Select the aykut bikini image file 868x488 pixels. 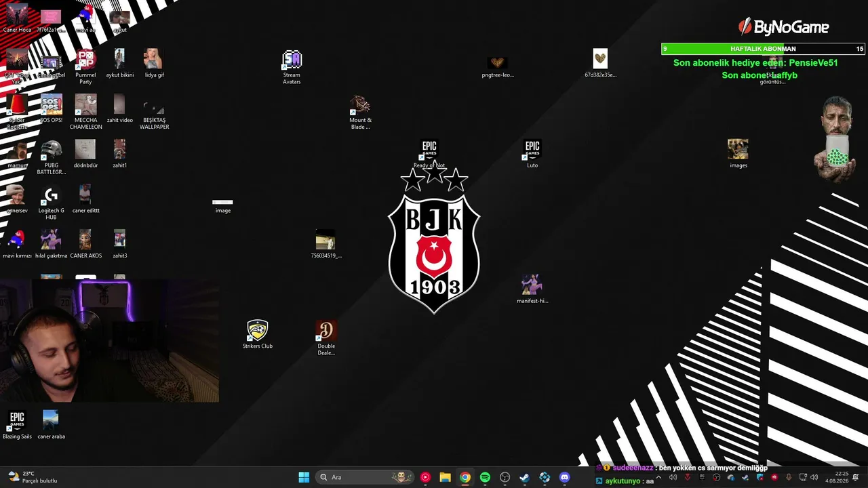pos(119,64)
